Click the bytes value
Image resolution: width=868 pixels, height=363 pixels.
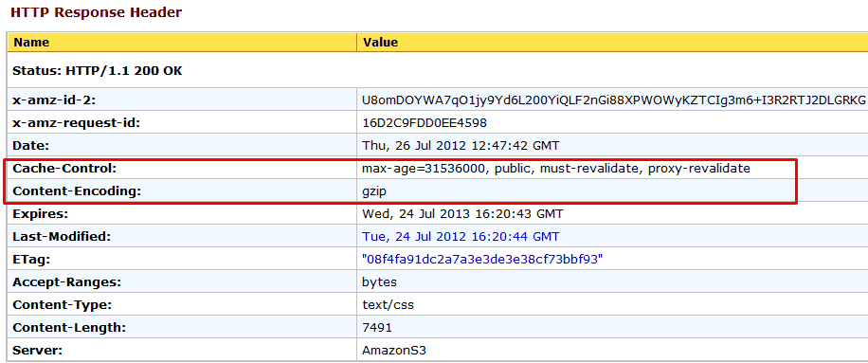pos(379,282)
